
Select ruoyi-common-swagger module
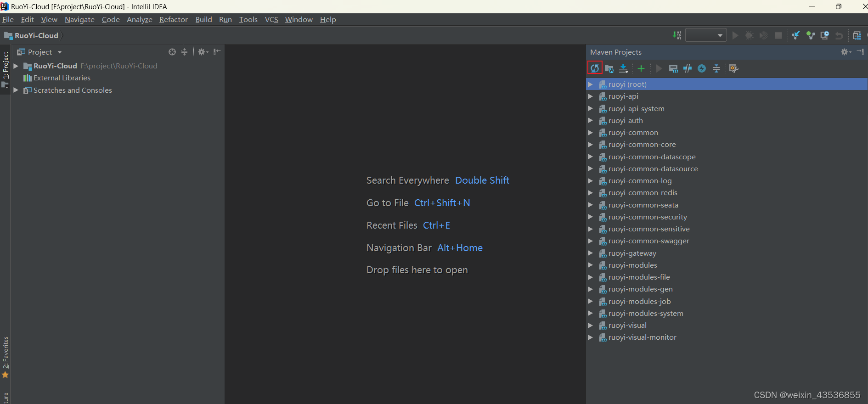[x=648, y=241]
